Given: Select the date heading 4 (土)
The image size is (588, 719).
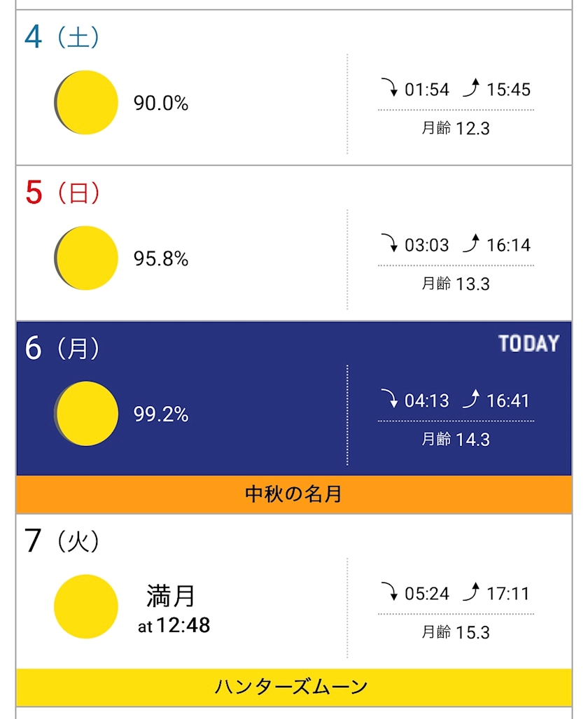Looking at the screenshot, I should (x=62, y=37).
